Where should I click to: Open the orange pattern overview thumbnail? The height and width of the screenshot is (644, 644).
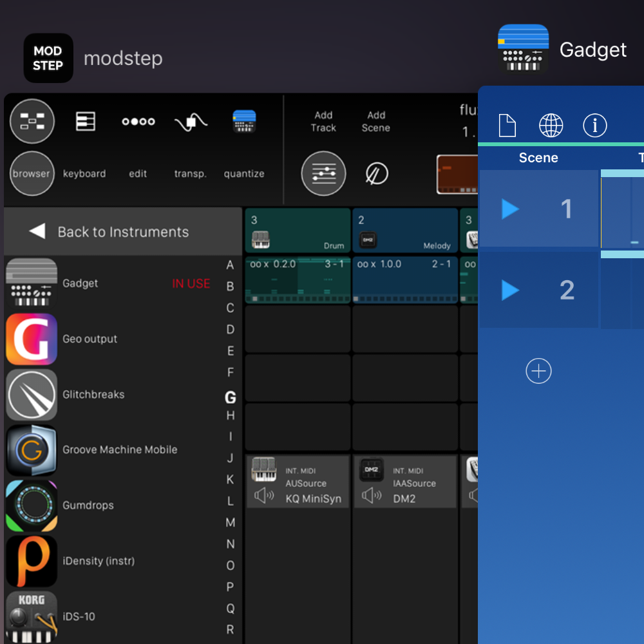point(457,174)
